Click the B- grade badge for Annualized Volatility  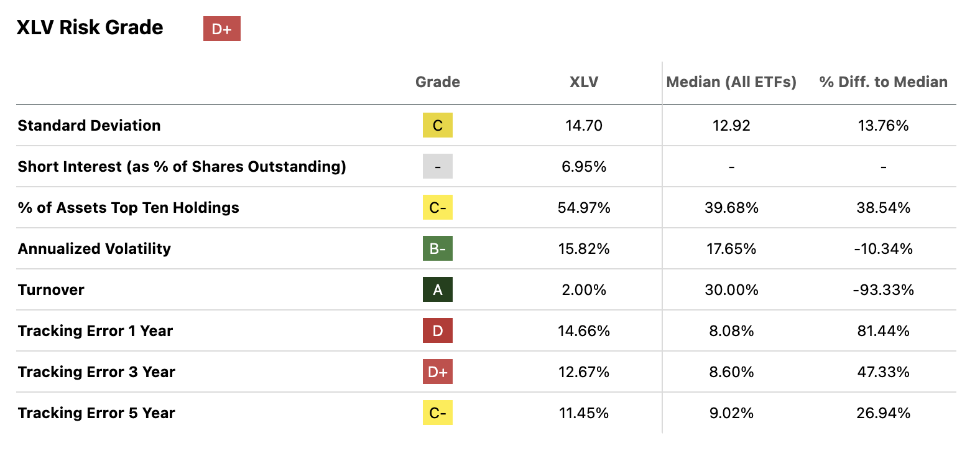[438, 248]
